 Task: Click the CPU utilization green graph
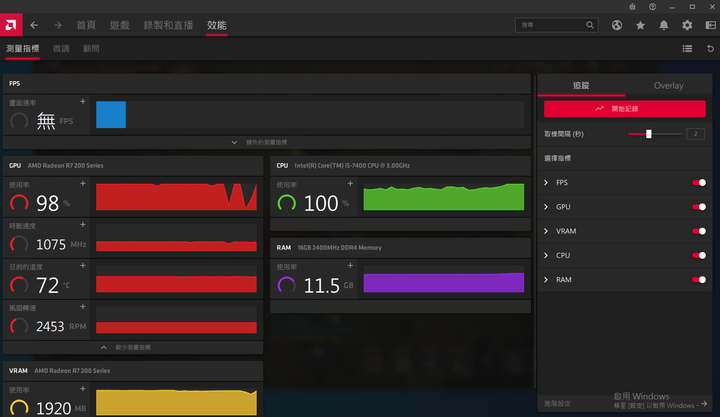coord(444,197)
